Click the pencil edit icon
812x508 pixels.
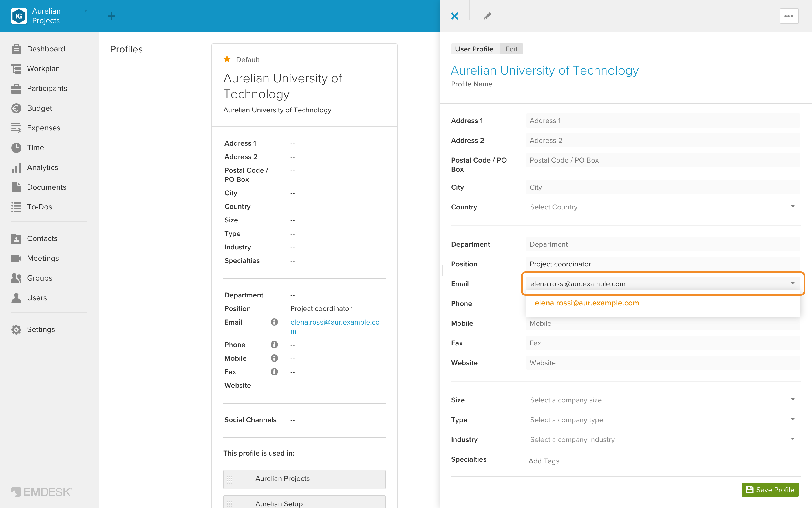(x=487, y=16)
